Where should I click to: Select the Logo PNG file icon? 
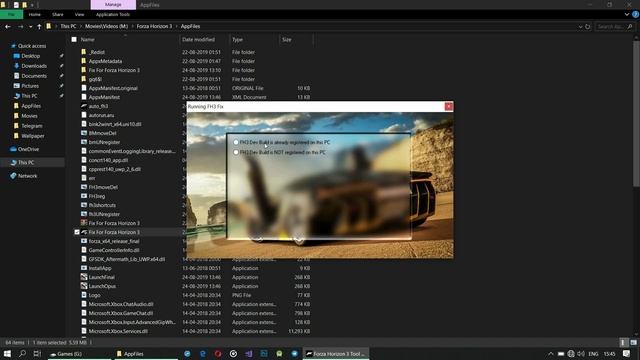(x=84, y=295)
